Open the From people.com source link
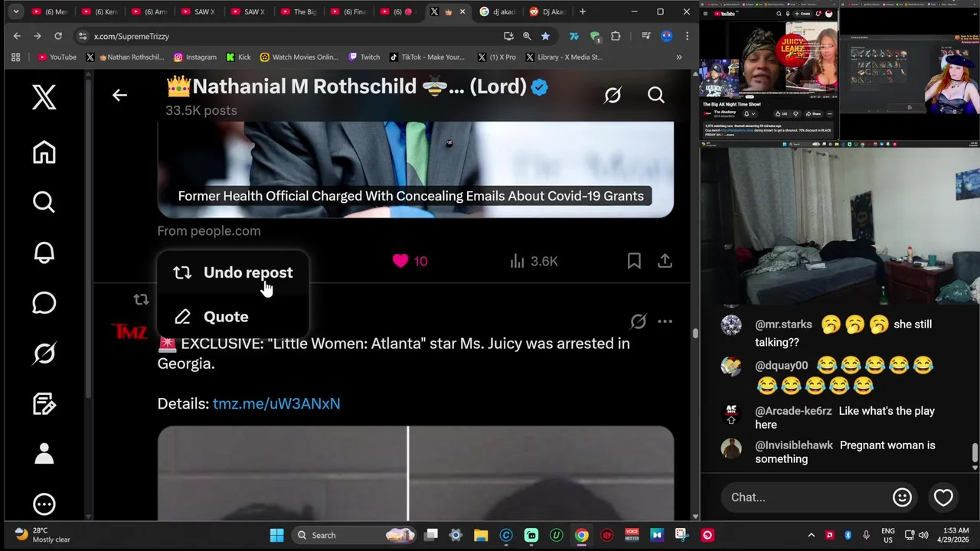The image size is (980, 551). pos(209,230)
